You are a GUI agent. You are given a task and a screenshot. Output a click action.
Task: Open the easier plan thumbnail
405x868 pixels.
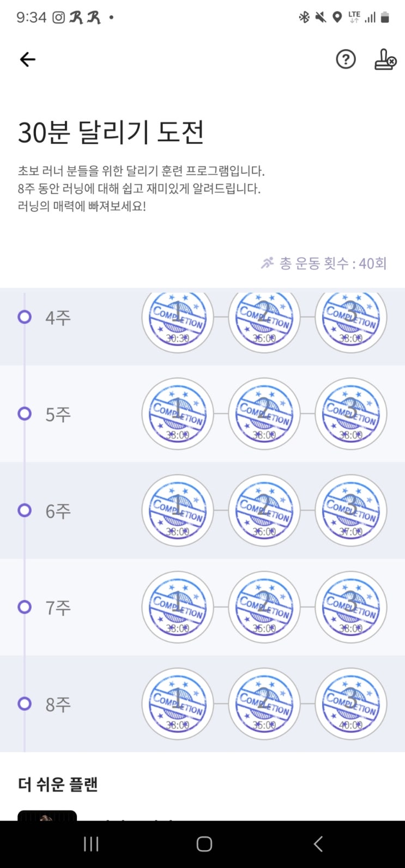click(x=47, y=816)
